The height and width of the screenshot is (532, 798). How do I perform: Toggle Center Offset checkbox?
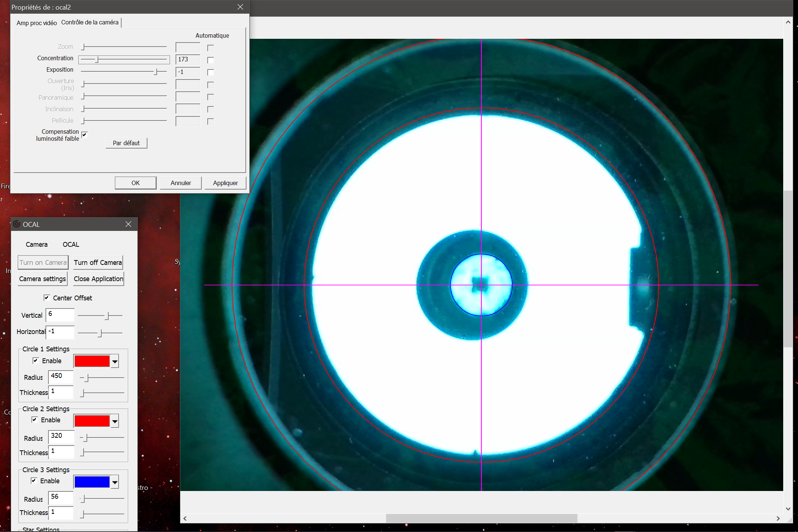pos(47,298)
